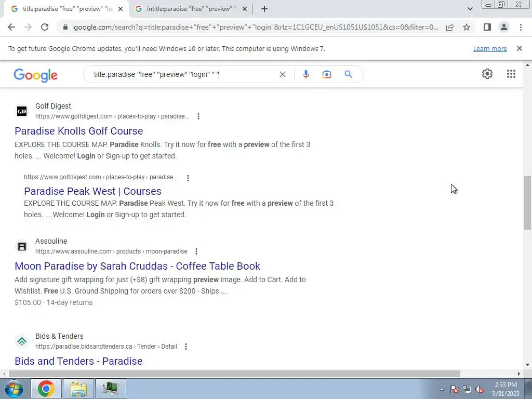The image size is (532, 399).
Task: Click the $105.00 · 14-day returns text
Action: pyautogui.click(x=54, y=302)
